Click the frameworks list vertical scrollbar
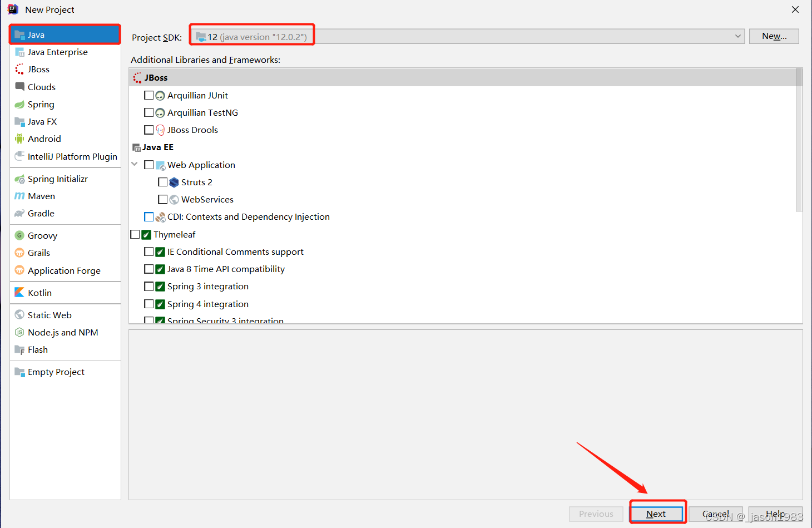812x528 pixels. [799, 140]
